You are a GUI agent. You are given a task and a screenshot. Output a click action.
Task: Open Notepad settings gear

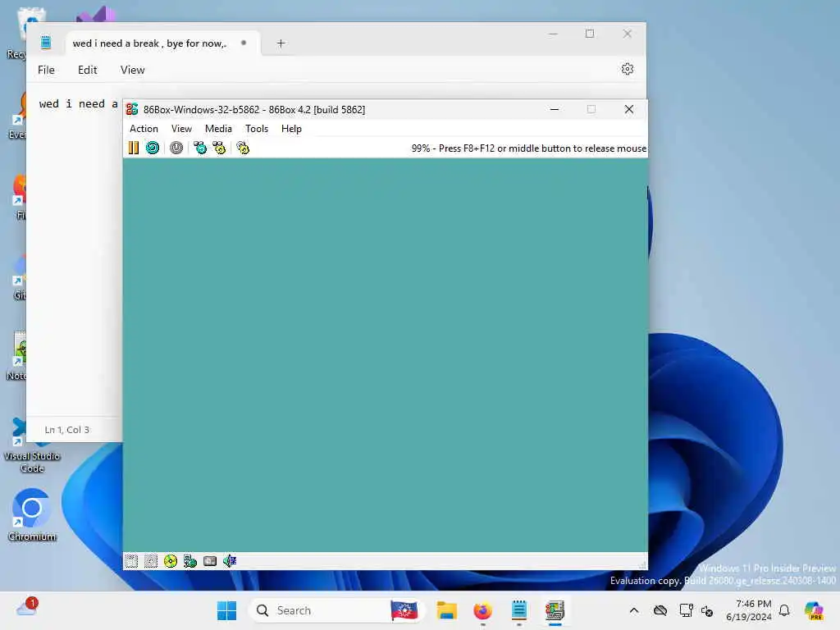[628, 69]
